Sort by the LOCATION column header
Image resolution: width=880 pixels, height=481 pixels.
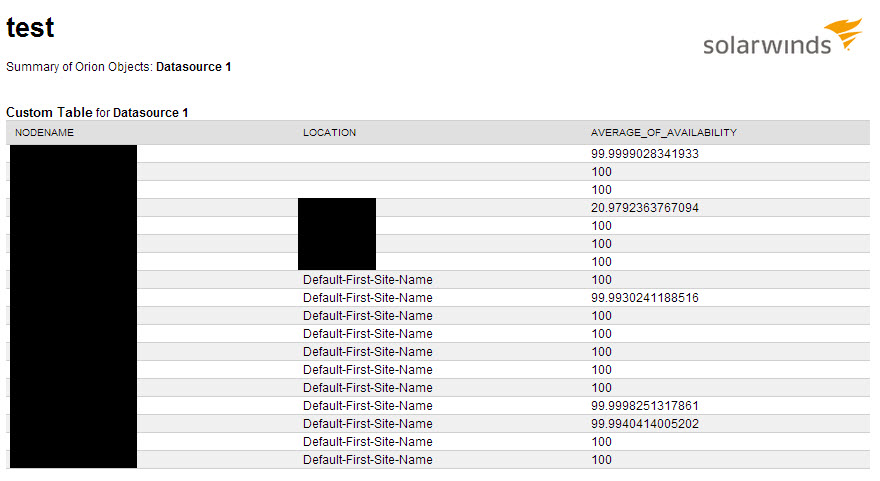click(329, 132)
